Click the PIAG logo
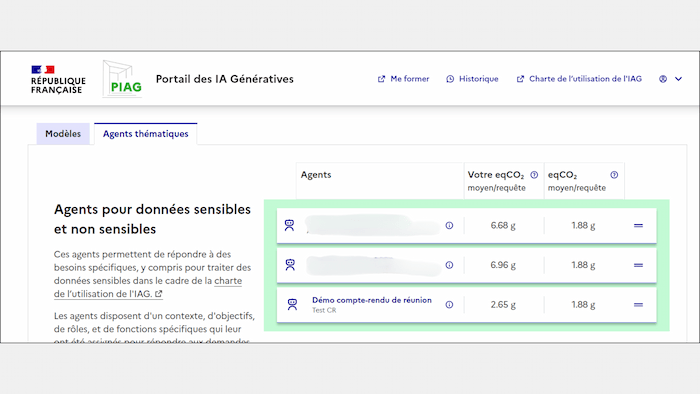The width and height of the screenshot is (700, 394). (122, 79)
